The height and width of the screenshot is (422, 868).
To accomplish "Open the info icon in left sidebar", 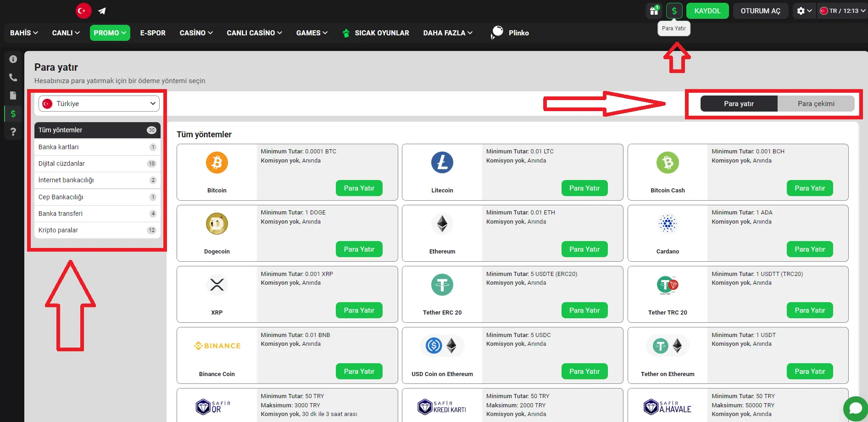I will [13, 59].
